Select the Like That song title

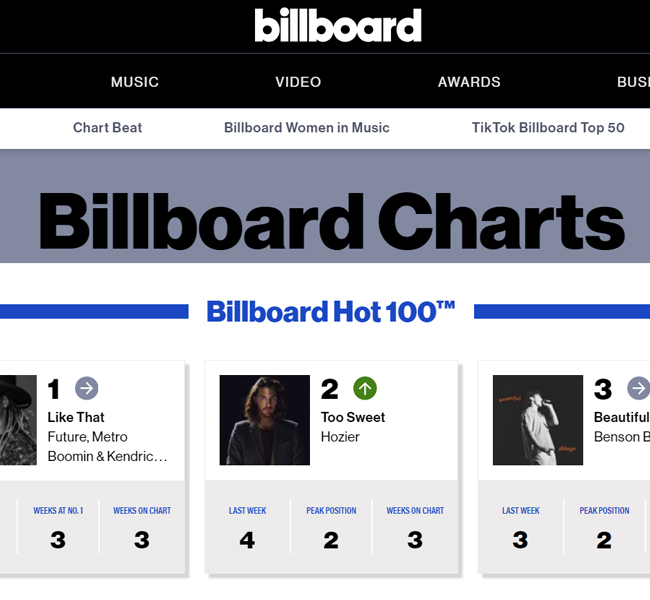click(x=76, y=417)
